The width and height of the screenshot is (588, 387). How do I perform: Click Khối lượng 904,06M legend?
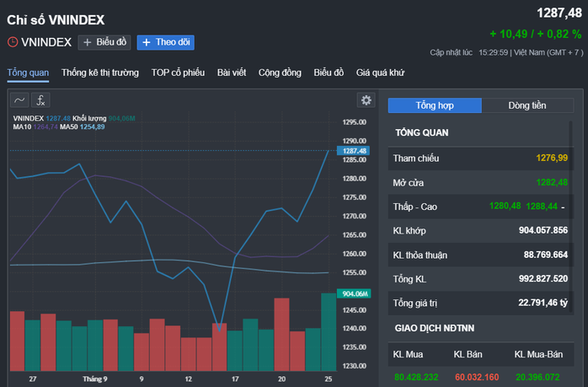(x=104, y=119)
